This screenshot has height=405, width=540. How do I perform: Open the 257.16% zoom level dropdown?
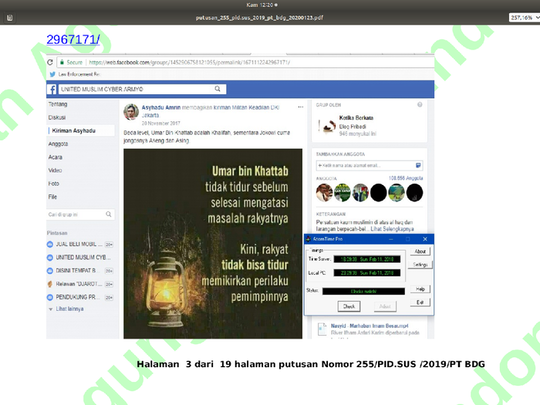524,18
